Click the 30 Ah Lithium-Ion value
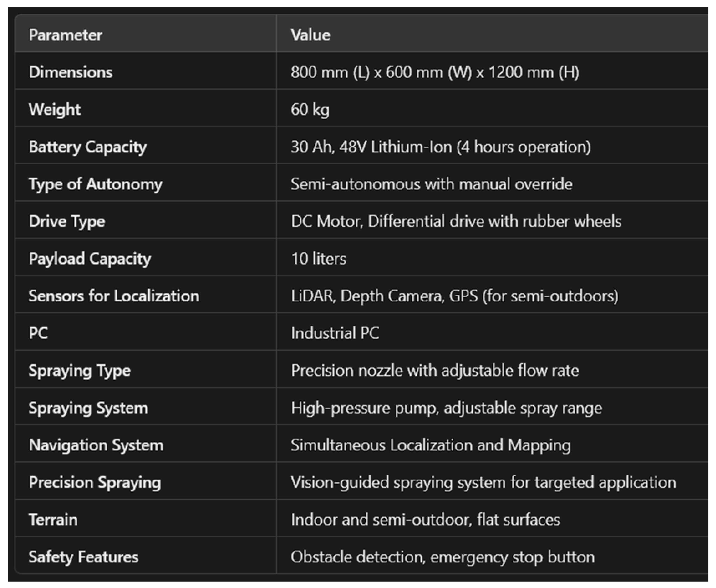Screen dimensions: 716x588 tap(440, 147)
